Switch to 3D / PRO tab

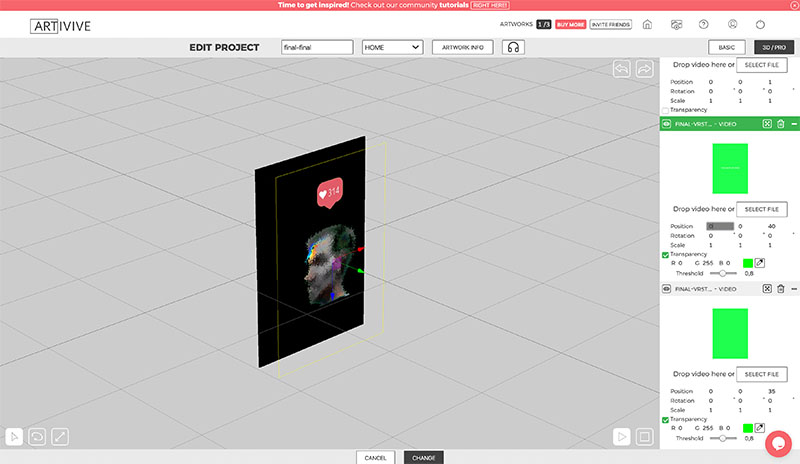point(774,47)
